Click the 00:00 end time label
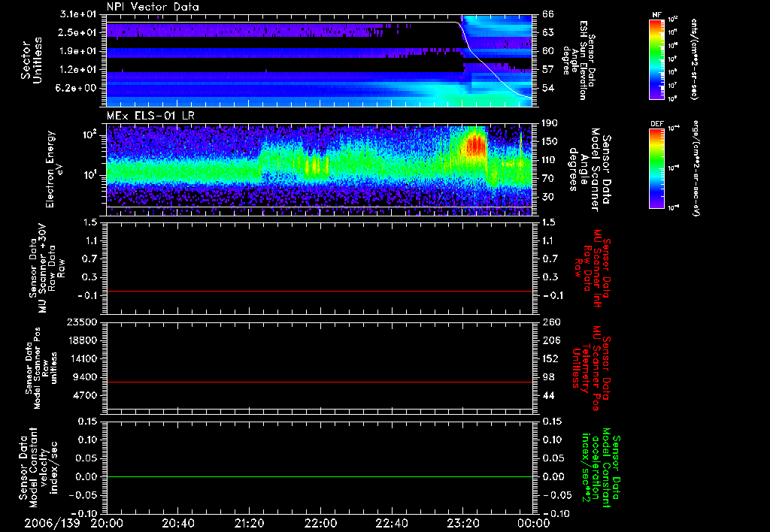This screenshot has height=532, width=770. [533, 523]
